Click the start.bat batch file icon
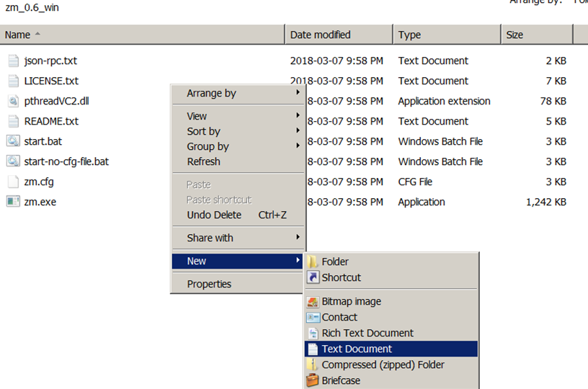Viewport: 588px width, 389px height. point(13,142)
